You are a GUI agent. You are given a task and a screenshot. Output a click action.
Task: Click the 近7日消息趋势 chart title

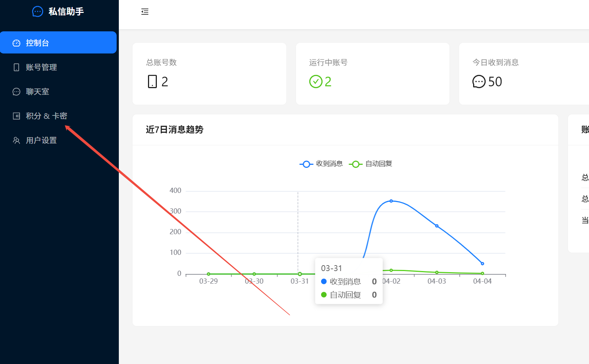click(x=174, y=129)
